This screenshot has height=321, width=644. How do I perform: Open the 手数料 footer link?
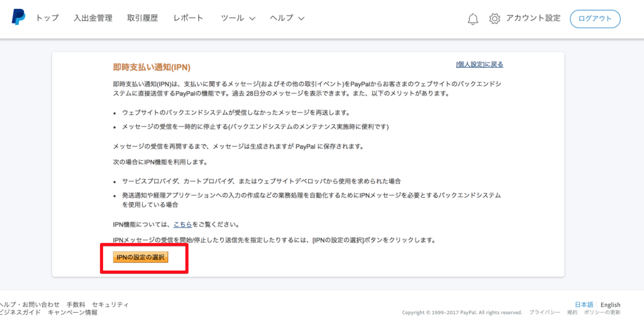click(76, 305)
